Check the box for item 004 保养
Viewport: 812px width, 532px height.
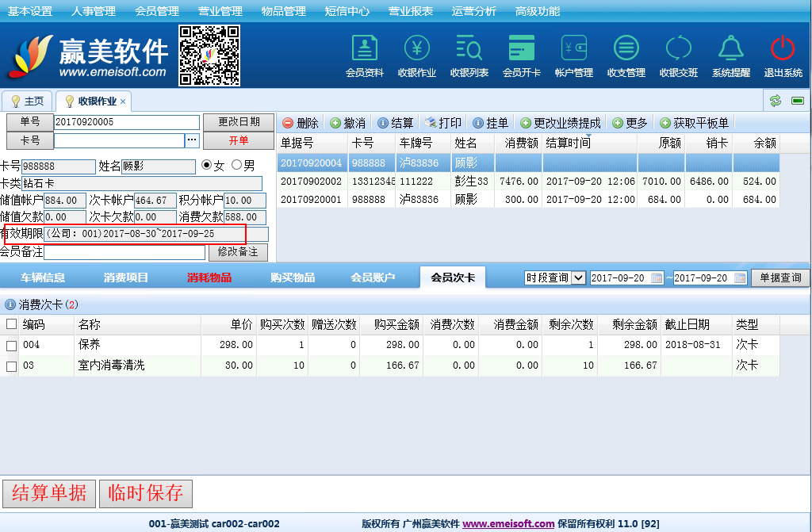(11, 346)
